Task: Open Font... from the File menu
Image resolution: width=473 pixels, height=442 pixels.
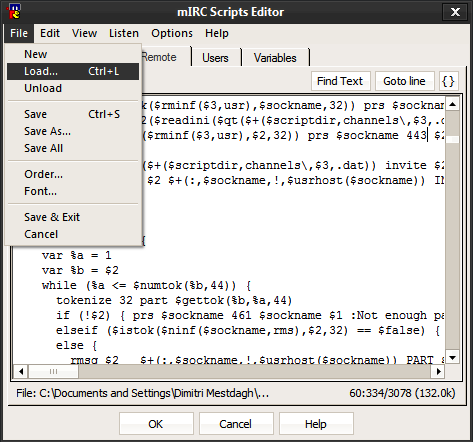Action: (73, 191)
